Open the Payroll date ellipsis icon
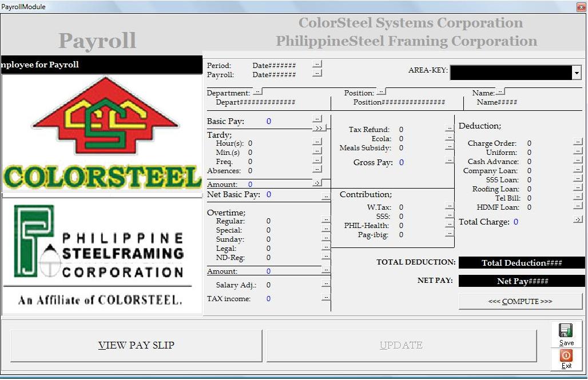 [317, 72]
